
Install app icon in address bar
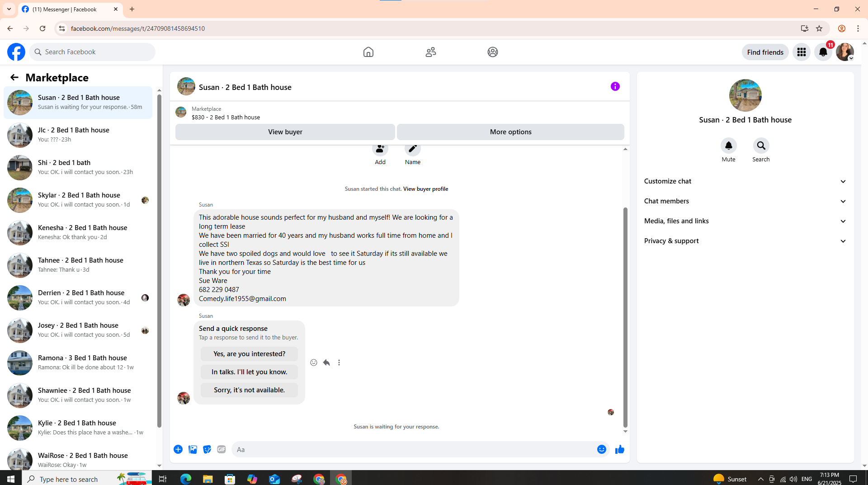click(x=804, y=28)
